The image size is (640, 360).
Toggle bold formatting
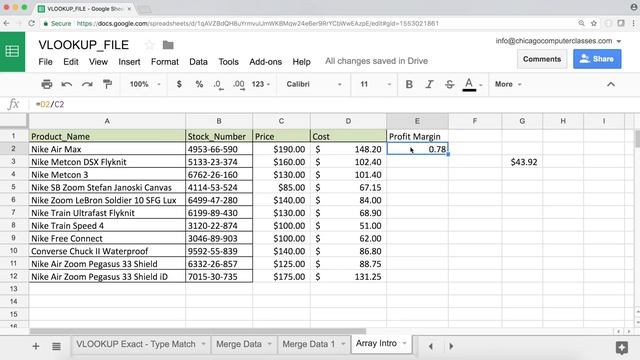(x=409, y=84)
